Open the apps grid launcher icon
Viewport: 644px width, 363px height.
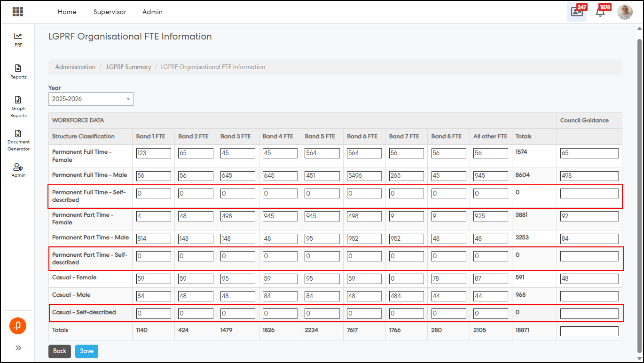(18, 12)
